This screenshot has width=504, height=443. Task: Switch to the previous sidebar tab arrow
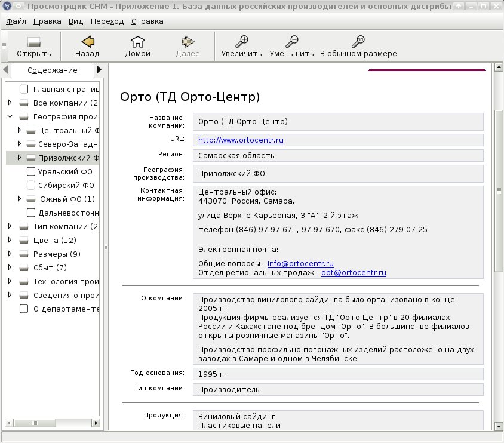tap(6, 69)
